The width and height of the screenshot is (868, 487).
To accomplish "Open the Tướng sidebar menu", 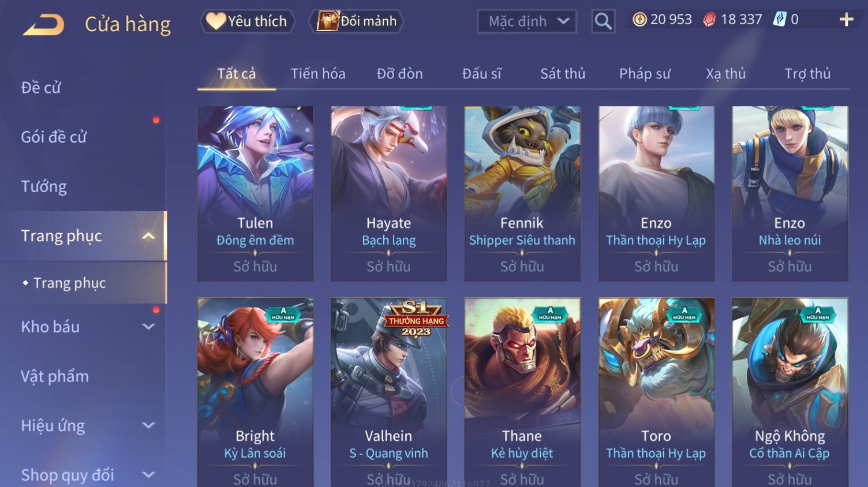I will (44, 186).
